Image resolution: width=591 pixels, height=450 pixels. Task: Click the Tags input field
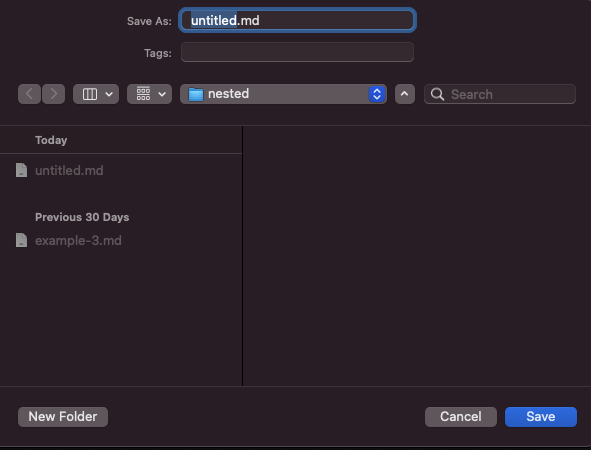(x=297, y=52)
